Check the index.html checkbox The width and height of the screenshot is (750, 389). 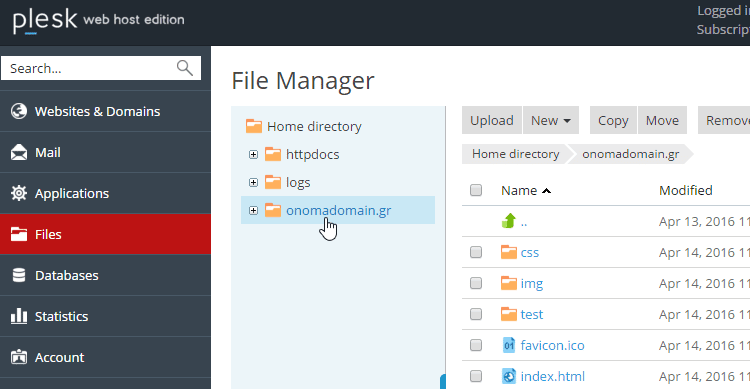476,376
